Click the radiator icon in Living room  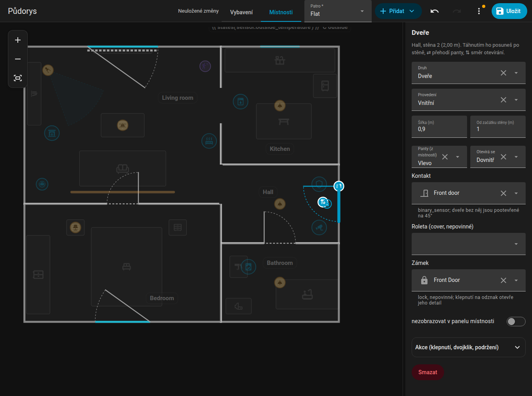point(209,141)
